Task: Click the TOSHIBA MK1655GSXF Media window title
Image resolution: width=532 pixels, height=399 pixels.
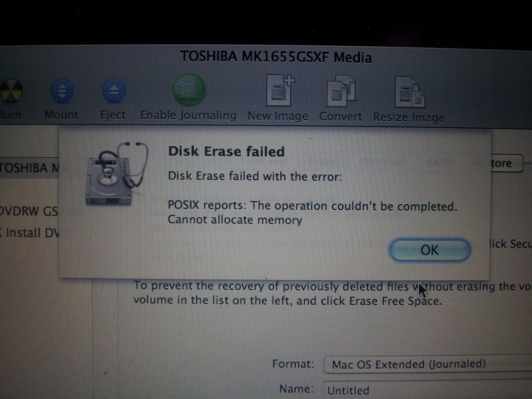Action: [276, 57]
